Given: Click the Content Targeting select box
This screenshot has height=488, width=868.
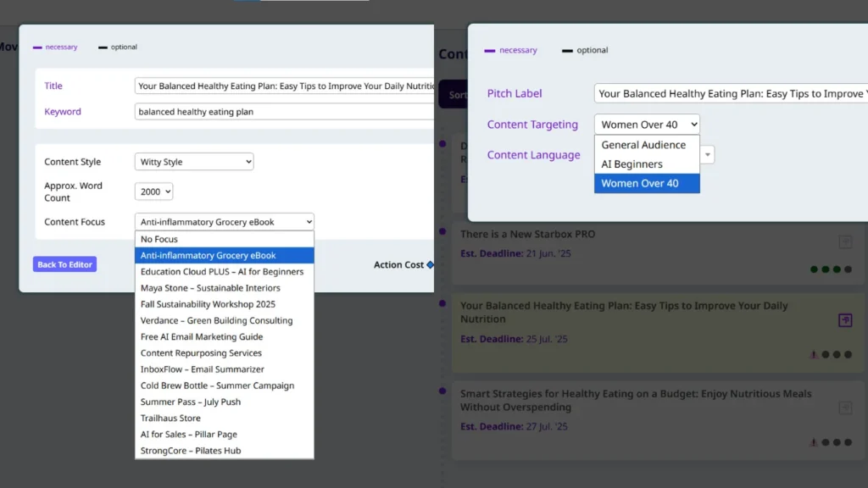Looking at the screenshot, I should (x=647, y=125).
